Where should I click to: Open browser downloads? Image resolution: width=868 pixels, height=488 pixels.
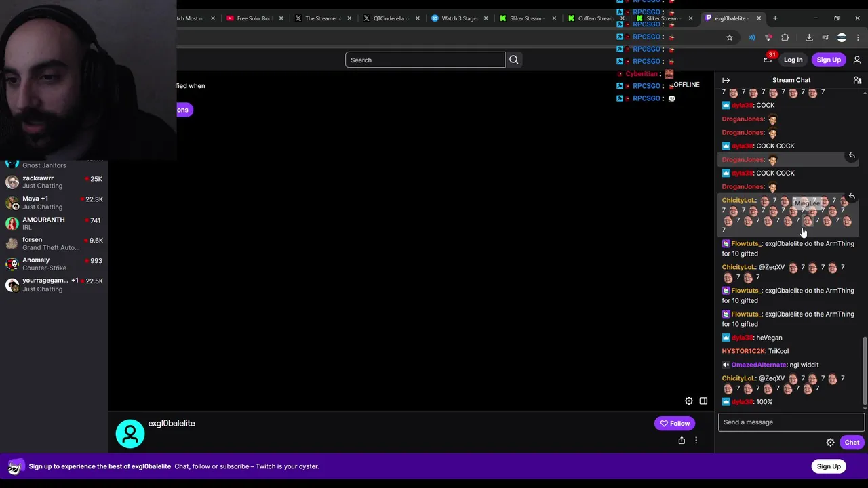(809, 37)
